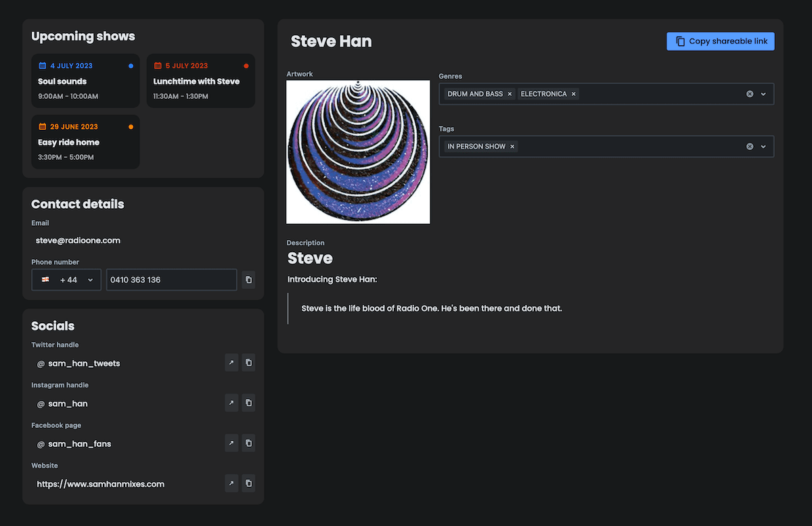The width and height of the screenshot is (812, 526).
Task: Open the Instagram handle in a new tab
Action: (x=231, y=402)
